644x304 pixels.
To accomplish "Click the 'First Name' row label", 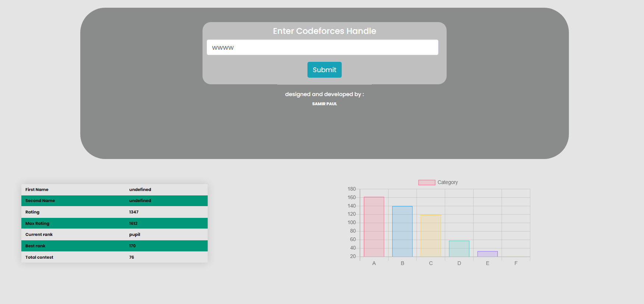I will point(37,190).
